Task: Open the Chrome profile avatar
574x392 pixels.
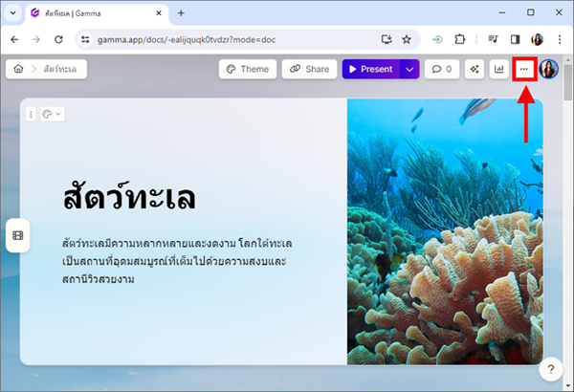Action: (537, 39)
